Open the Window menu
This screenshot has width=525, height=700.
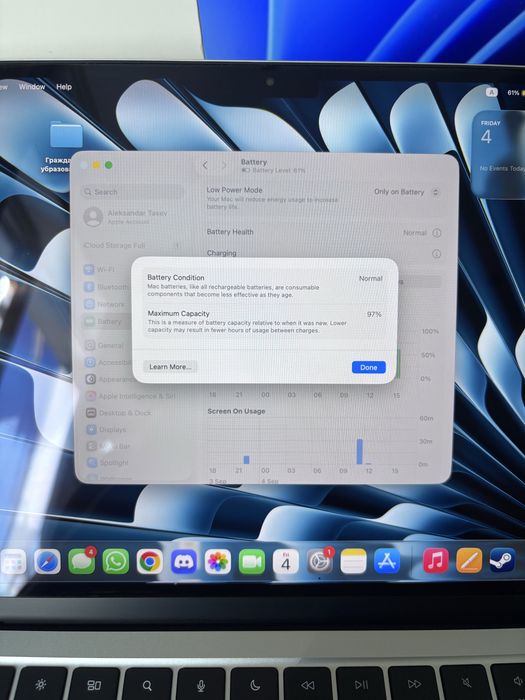click(x=32, y=87)
